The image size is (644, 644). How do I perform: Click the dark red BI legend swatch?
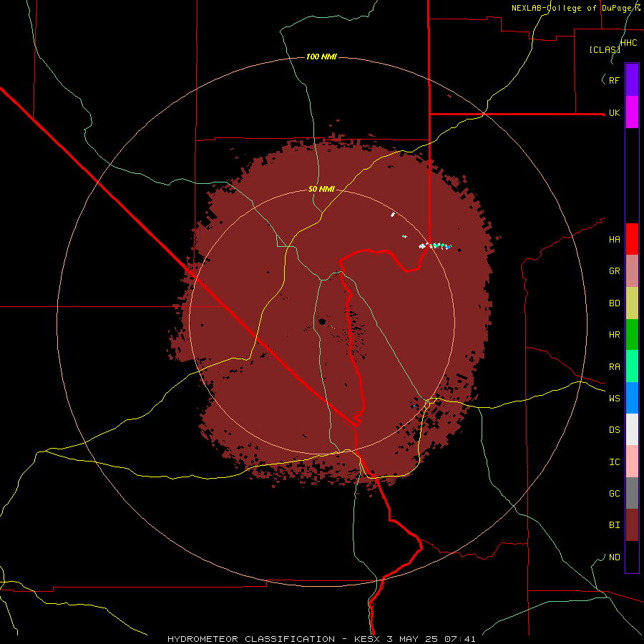tap(632, 525)
